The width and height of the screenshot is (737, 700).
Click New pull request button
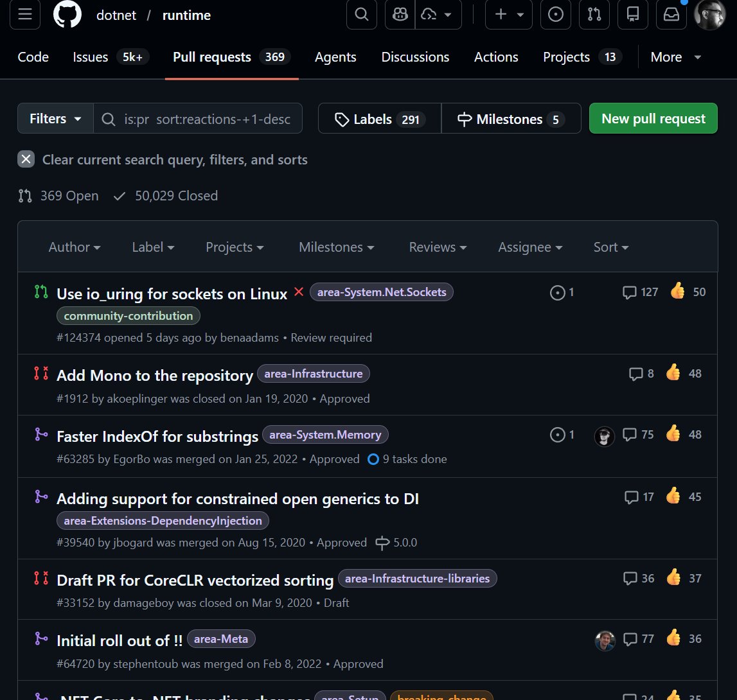pyautogui.click(x=653, y=118)
